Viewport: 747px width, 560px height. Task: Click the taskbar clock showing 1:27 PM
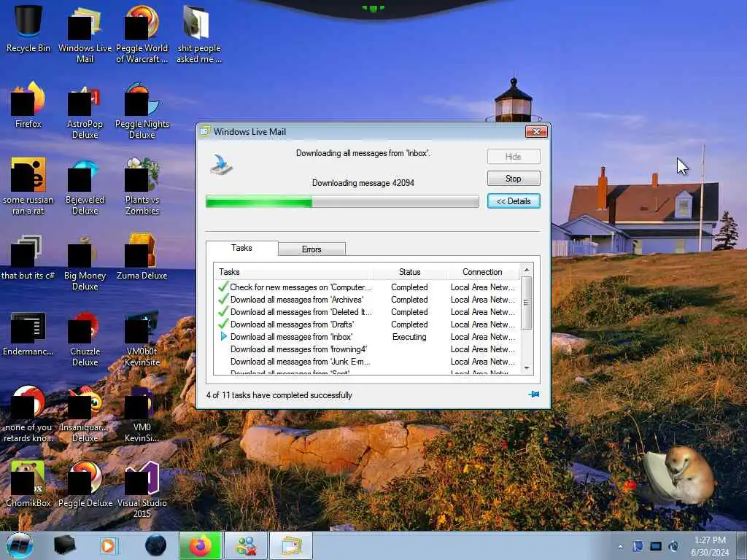(x=710, y=546)
